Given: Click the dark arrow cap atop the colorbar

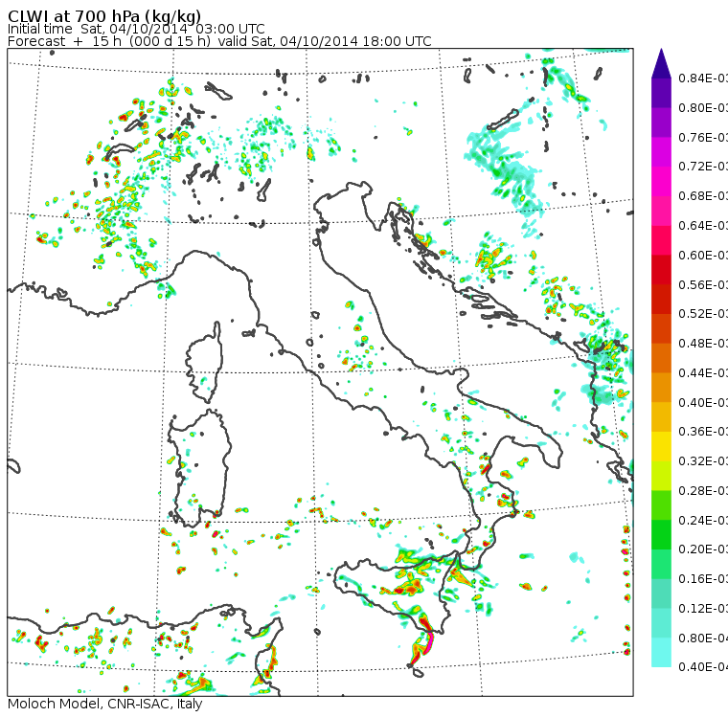Looking at the screenshot, I should (x=661, y=63).
